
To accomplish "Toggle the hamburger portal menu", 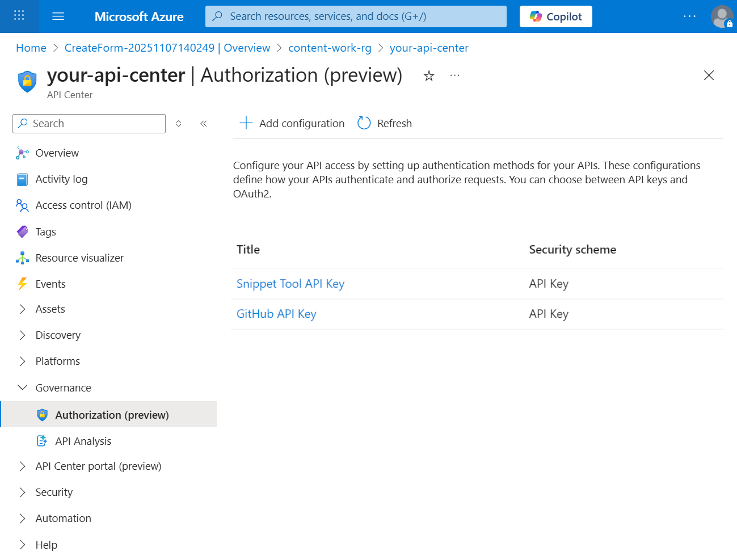I will (58, 16).
